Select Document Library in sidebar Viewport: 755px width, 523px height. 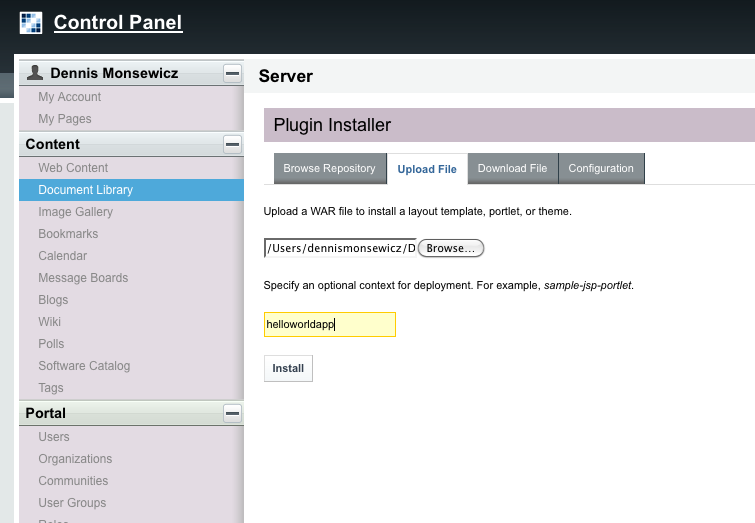point(85,190)
